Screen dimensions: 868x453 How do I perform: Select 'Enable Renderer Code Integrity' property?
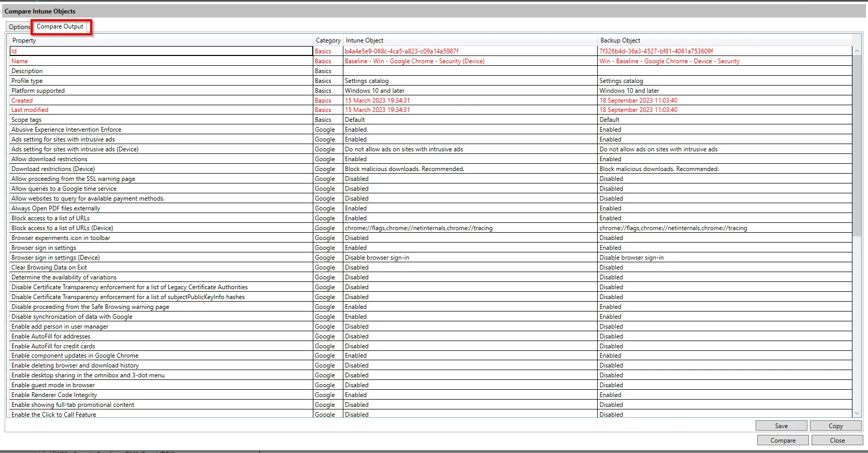[x=54, y=395]
